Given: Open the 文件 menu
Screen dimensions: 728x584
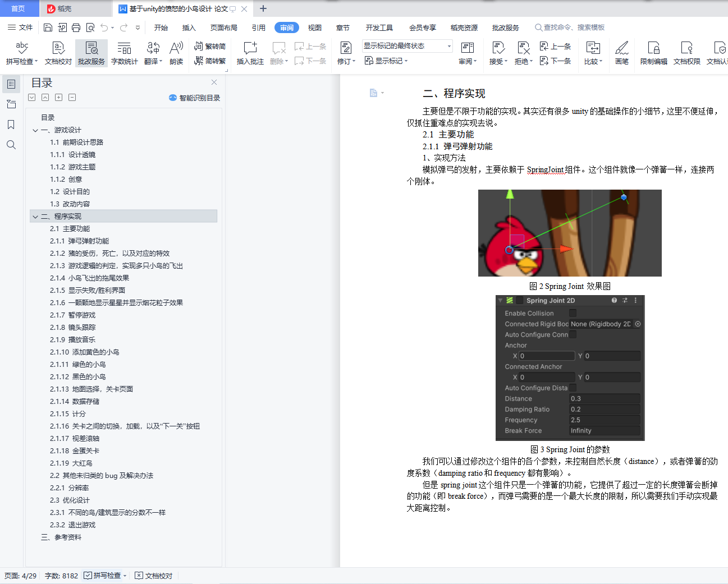Looking at the screenshot, I should click(x=20, y=27).
